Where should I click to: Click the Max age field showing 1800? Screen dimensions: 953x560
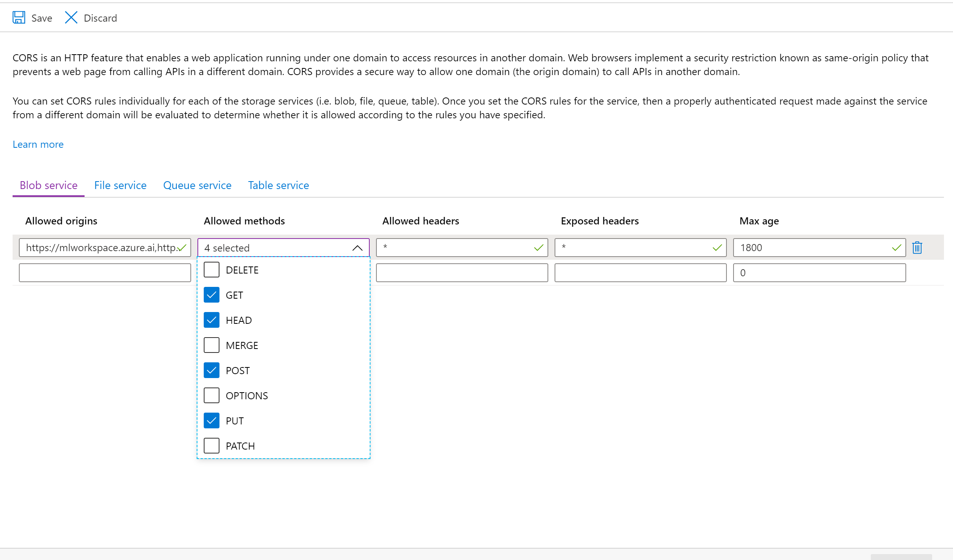point(814,248)
